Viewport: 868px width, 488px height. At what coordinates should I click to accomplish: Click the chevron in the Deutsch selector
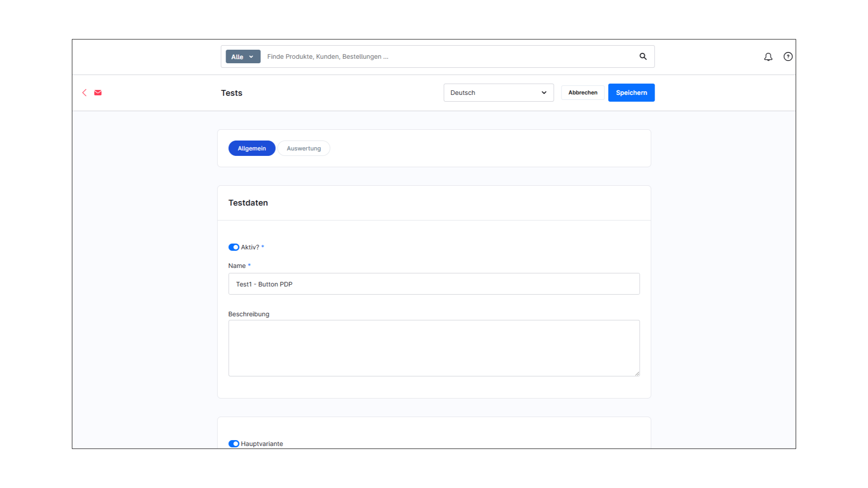coord(543,92)
